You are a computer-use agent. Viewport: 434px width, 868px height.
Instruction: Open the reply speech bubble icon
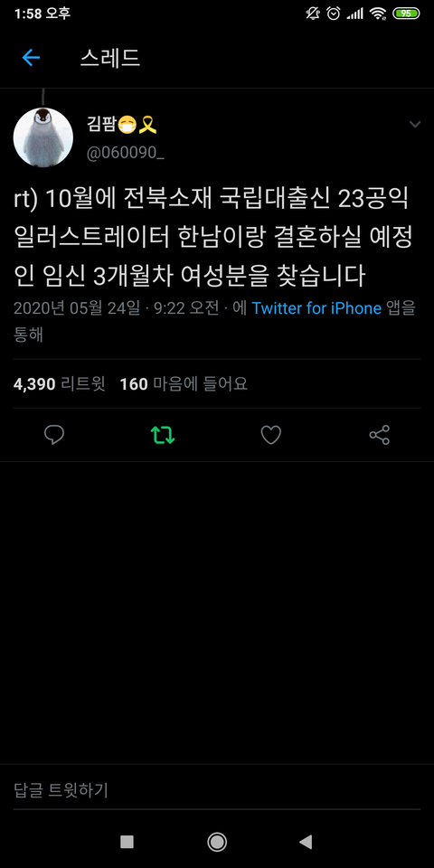(x=54, y=435)
